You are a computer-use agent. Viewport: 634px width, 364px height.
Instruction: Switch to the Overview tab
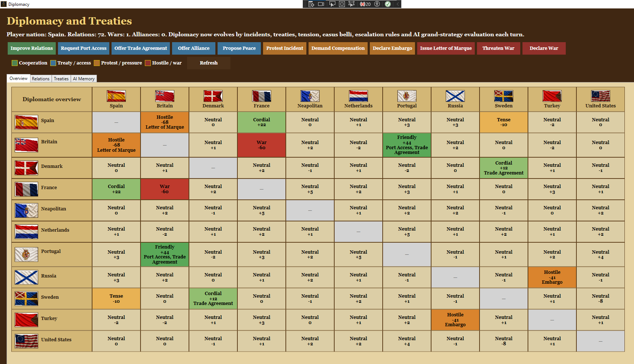click(x=18, y=78)
